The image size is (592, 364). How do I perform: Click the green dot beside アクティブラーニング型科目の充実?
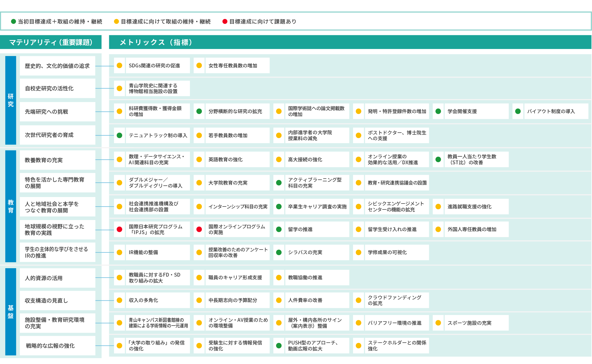coord(279,183)
